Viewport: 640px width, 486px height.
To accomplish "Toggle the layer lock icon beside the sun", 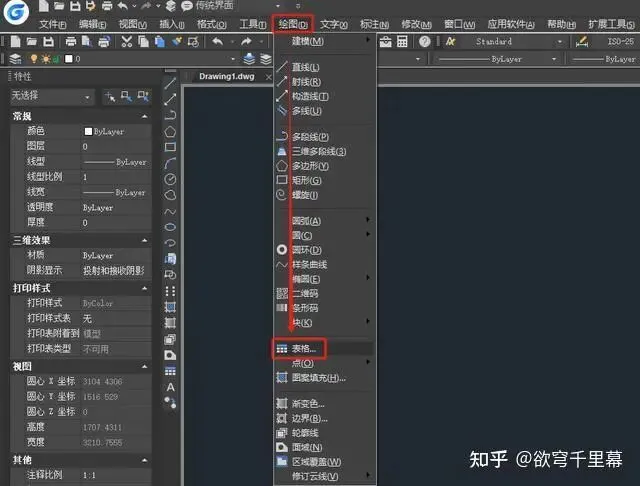I will [x=56, y=60].
